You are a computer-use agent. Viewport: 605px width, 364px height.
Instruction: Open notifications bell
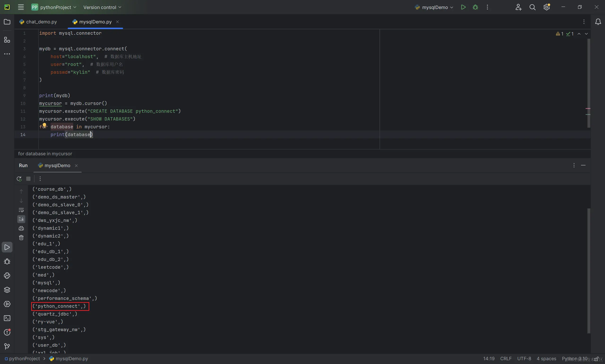[598, 22]
